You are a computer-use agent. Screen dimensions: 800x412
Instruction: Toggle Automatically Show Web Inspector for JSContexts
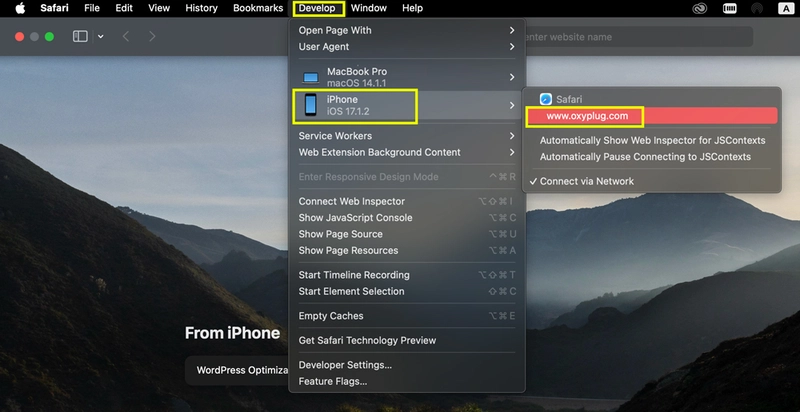tap(652, 140)
